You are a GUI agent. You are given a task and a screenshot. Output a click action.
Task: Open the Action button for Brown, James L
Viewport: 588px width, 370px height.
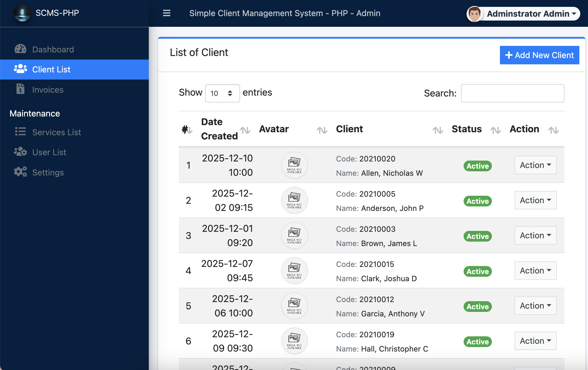pyautogui.click(x=535, y=235)
